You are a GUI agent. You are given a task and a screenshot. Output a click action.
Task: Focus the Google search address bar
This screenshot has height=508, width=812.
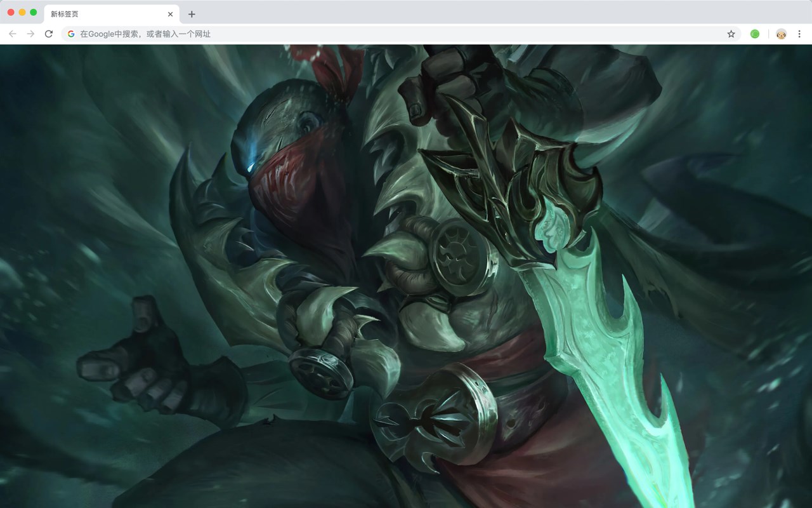coord(402,34)
